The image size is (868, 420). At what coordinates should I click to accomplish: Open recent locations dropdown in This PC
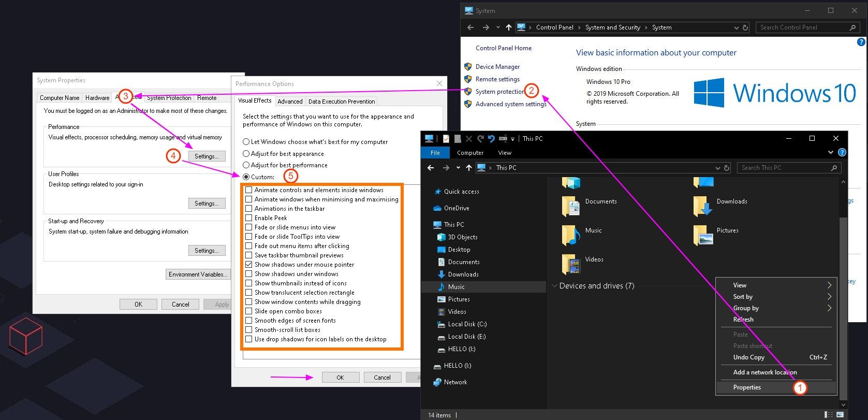click(458, 168)
